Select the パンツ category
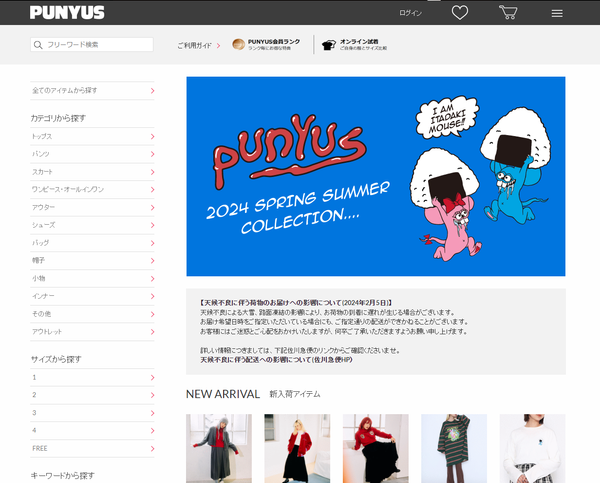600x483 pixels. (92, 154)
